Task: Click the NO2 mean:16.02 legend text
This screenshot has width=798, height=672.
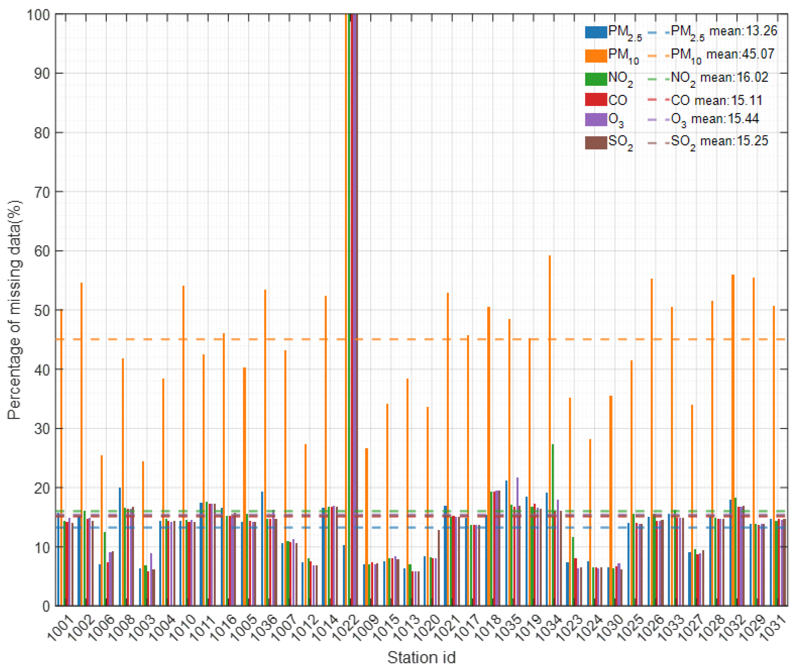Action: (x=719, y=78)
